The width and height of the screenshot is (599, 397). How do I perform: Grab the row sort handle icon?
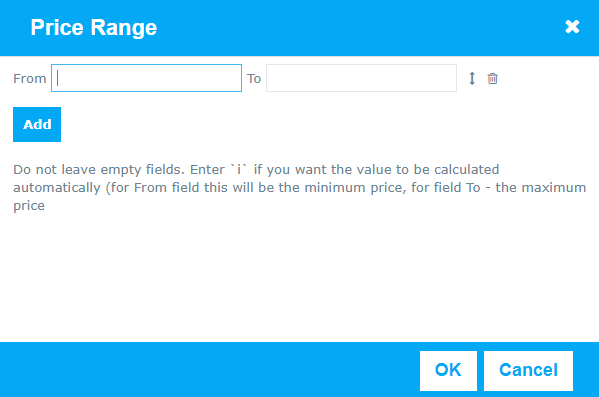(x=472, y=78)
